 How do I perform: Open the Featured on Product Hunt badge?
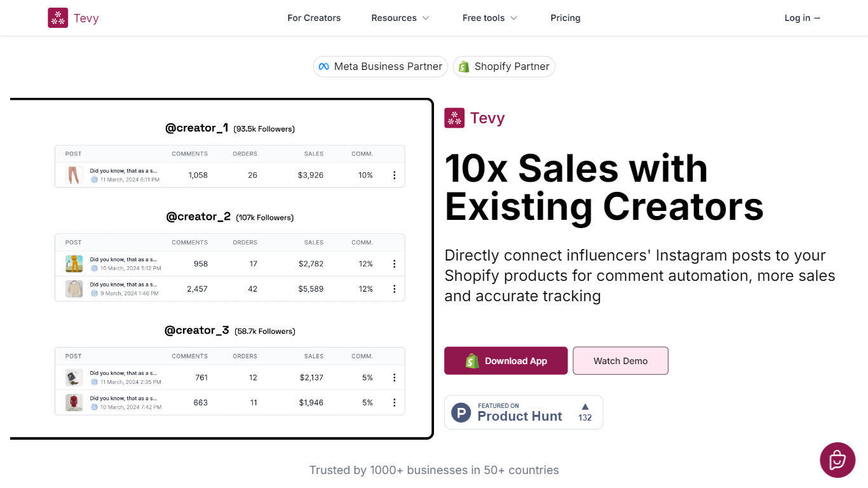point(524,412)
